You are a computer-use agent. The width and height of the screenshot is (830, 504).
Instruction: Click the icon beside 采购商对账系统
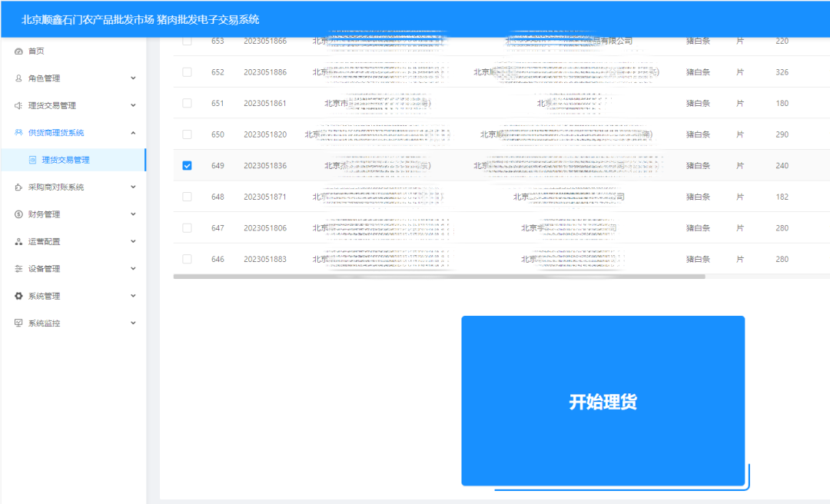pos(18,187)
